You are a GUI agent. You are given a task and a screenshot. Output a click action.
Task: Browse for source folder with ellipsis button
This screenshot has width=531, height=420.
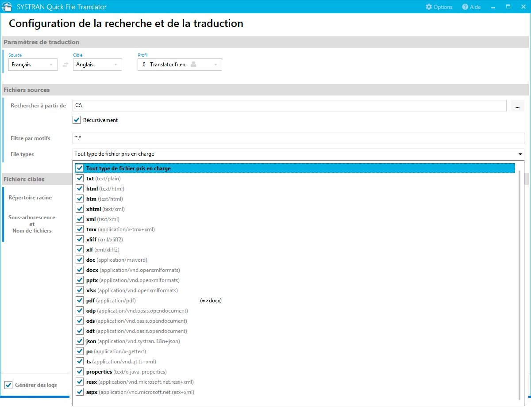pos(517,106)
